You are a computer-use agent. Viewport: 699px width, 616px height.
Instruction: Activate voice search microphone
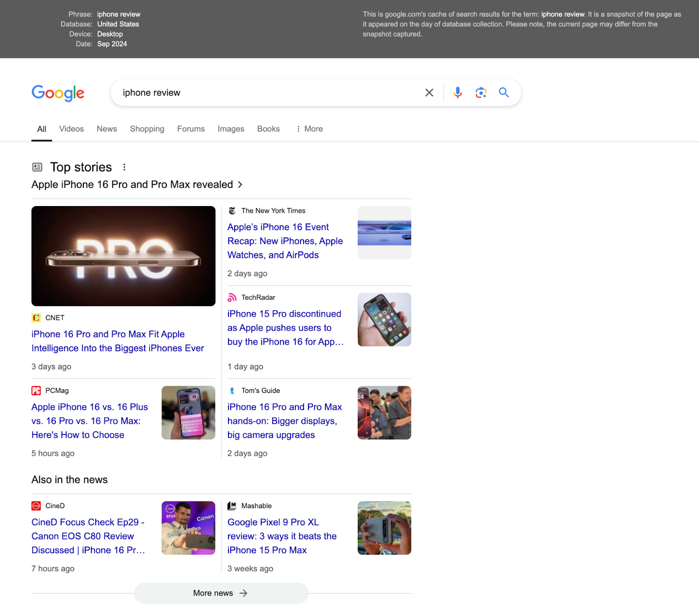pyautogui.click(x=457, y=92)
